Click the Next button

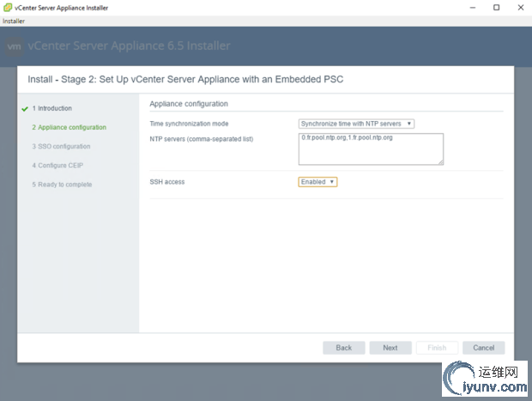390,348
